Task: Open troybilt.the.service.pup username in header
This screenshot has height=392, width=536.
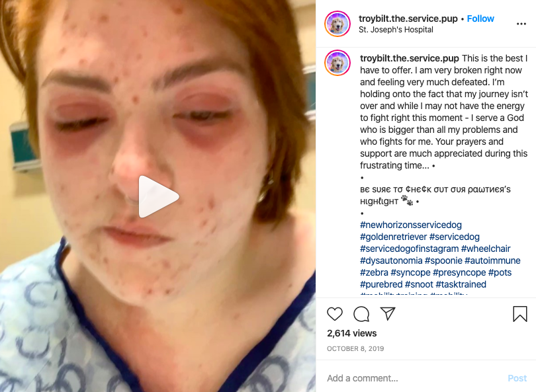Action: click(408, 19)
